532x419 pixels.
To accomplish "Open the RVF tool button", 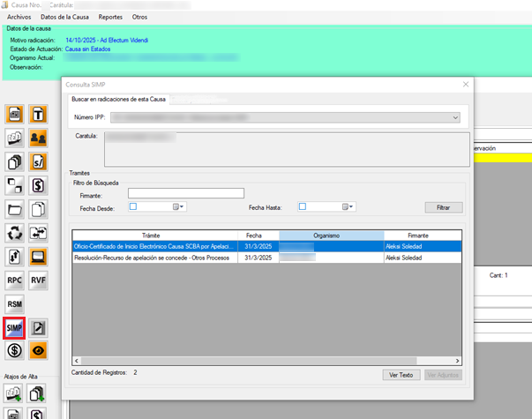I will click(x=39, y=281).
